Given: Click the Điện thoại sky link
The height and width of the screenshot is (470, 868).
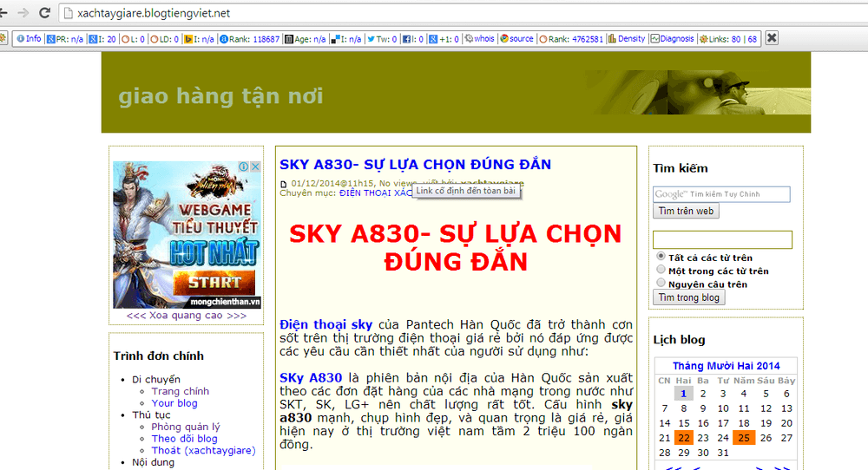Looking at the screenshot, I should (325, 324).
